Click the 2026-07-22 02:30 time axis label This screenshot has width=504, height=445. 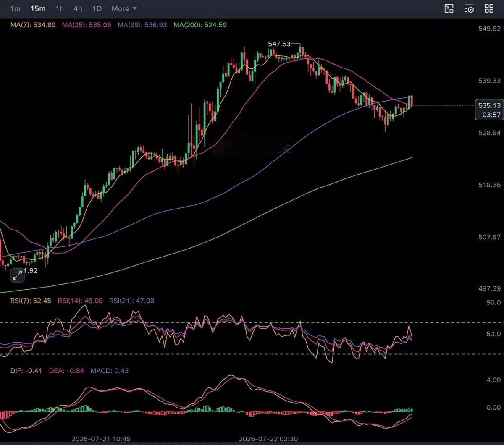point(268,439)
